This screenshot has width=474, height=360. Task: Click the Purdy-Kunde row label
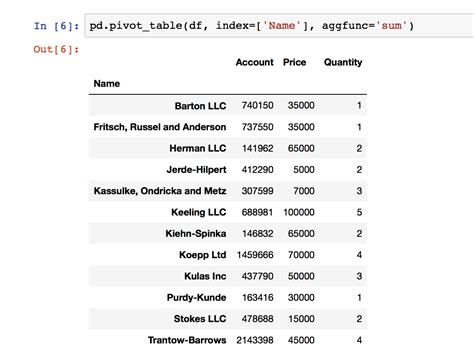coord(196,298)
